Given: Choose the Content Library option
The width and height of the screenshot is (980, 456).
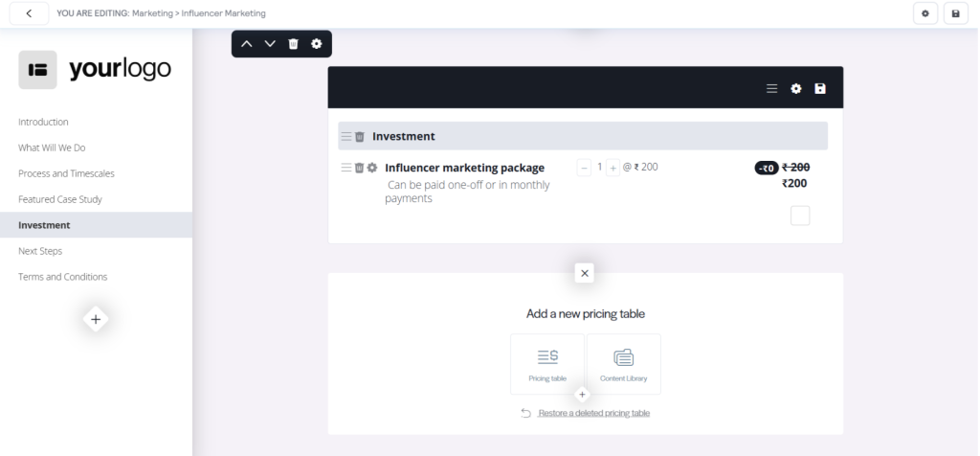Looking at the screenshot, I should point(624,364).
